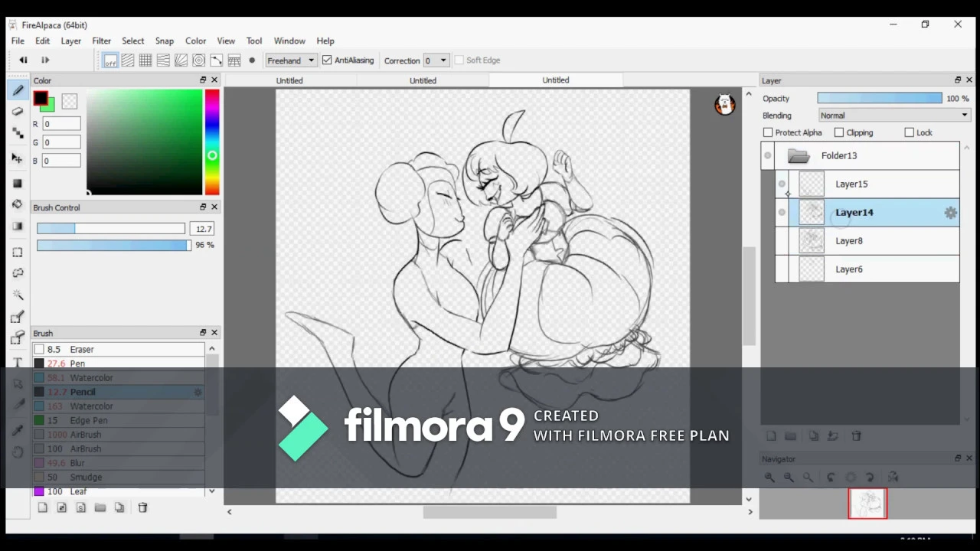Open the Blending mode dropdown
The height and width of the screenshot is (551, 980).
pos(894,116)
